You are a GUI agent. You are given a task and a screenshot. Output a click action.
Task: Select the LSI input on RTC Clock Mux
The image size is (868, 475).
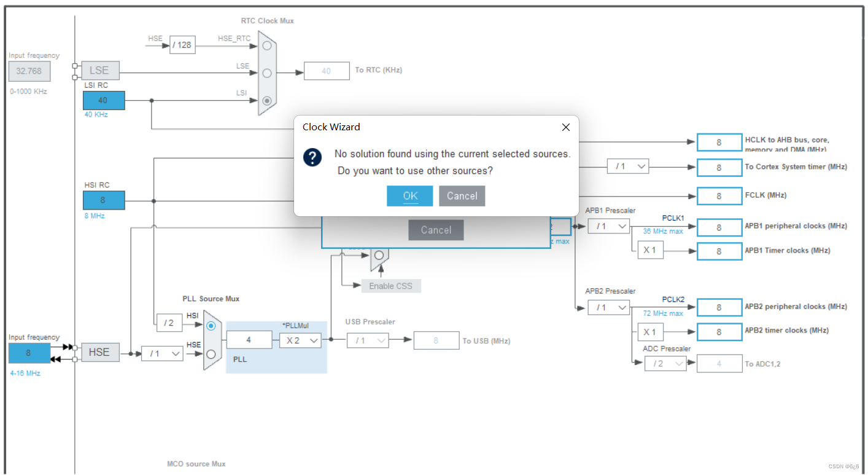coord(266,100)
